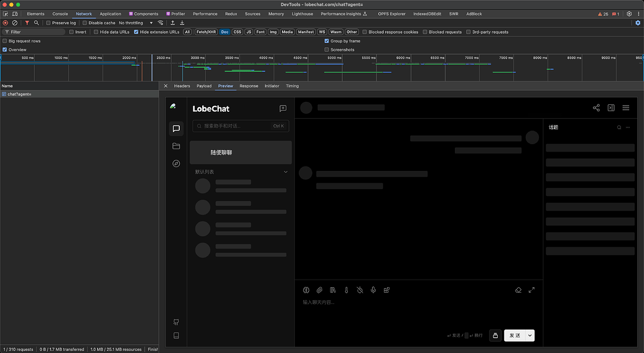Open the docs book icon in LobeChat sidebar
Viewport: 644px width, 353px height.
[x=176, y=336]
